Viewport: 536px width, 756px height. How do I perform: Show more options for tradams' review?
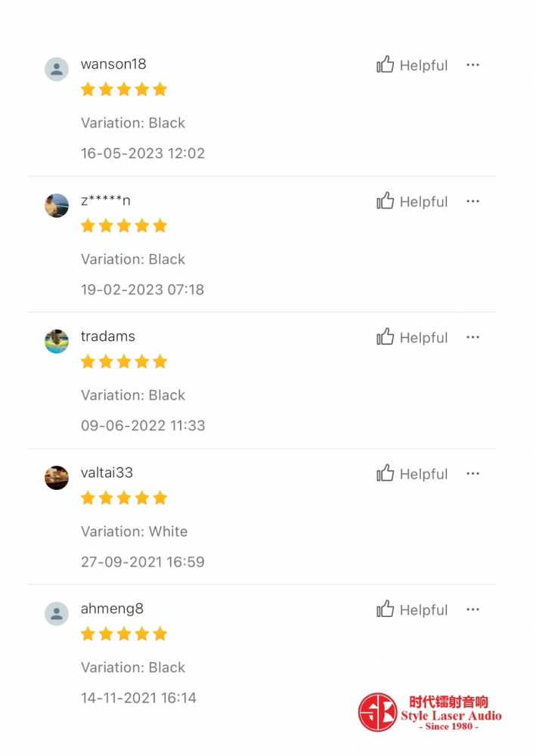pos(472,337)
